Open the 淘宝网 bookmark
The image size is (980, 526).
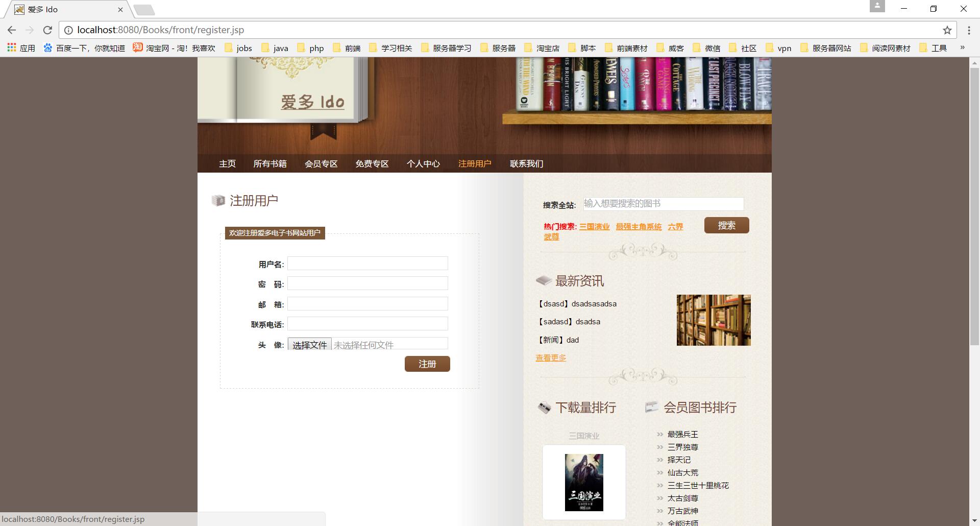coord(174,48)
